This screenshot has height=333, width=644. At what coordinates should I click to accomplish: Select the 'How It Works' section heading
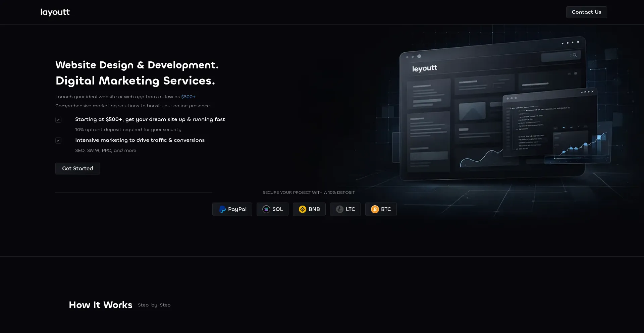[101, 305]
